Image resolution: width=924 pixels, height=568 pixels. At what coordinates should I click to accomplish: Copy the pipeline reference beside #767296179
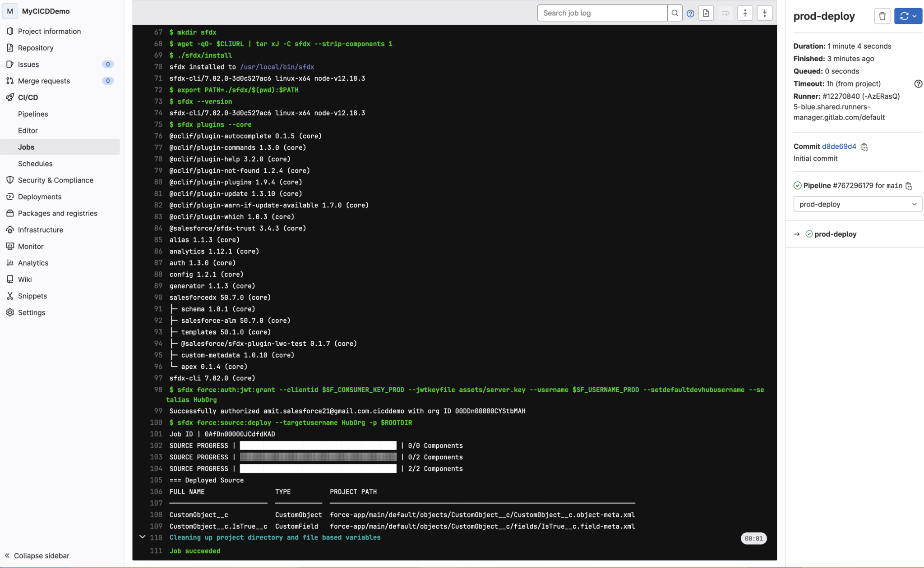[x=909, y=186]
